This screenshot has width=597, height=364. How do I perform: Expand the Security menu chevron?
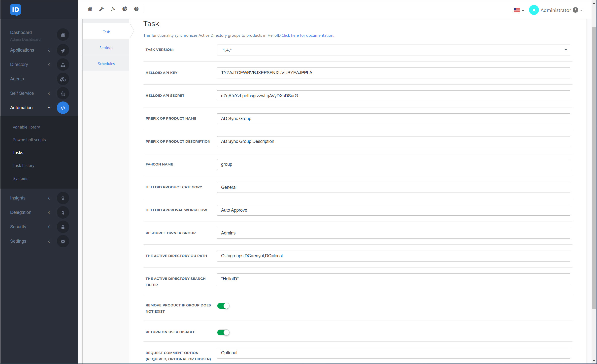49,227
